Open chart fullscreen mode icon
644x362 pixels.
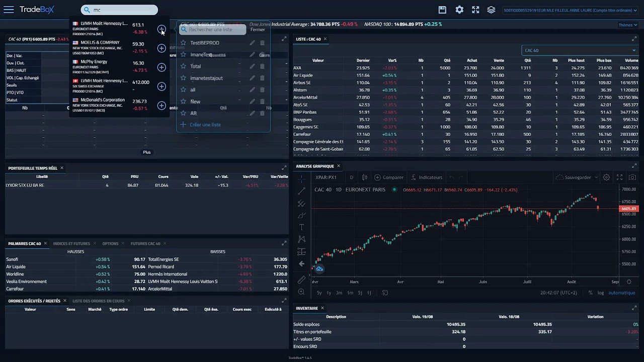click(x=619, y=177)
